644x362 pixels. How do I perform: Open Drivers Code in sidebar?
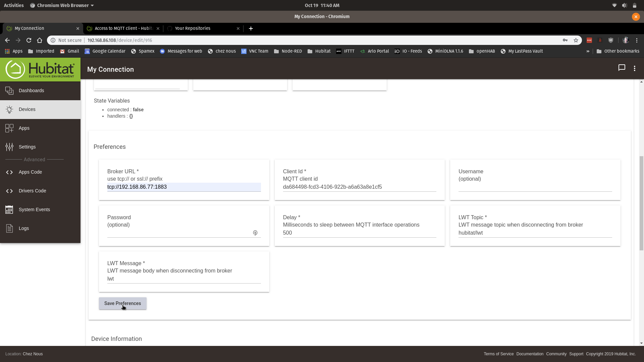point(32,191)
